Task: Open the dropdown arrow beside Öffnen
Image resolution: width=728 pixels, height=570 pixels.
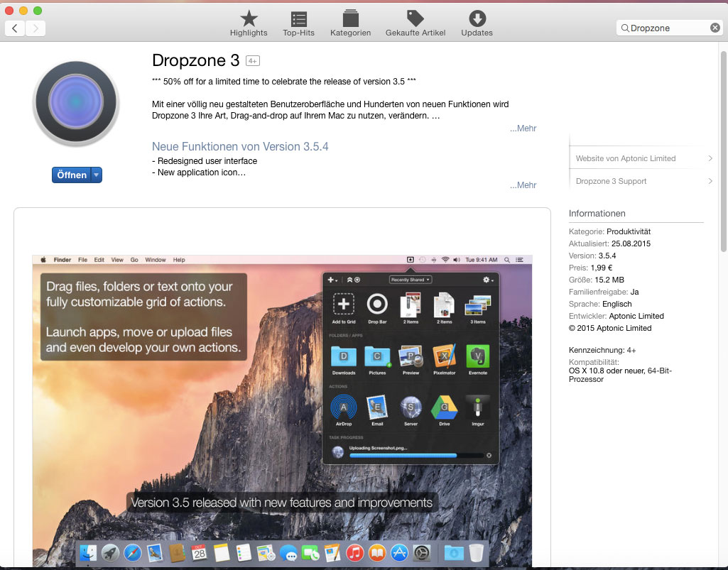Action: (97, 175)
